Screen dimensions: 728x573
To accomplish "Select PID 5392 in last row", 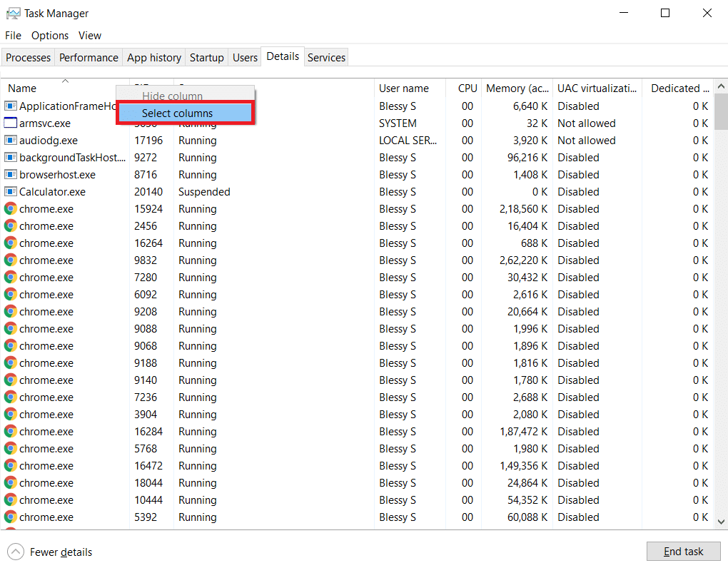I will point(146,517).
